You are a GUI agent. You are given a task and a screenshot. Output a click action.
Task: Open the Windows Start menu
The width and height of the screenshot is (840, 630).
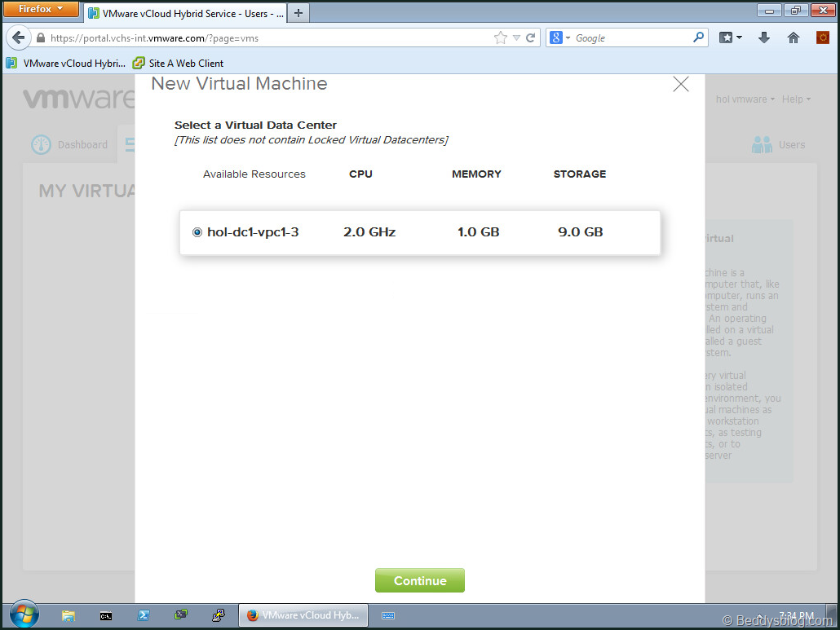[24, 615]
